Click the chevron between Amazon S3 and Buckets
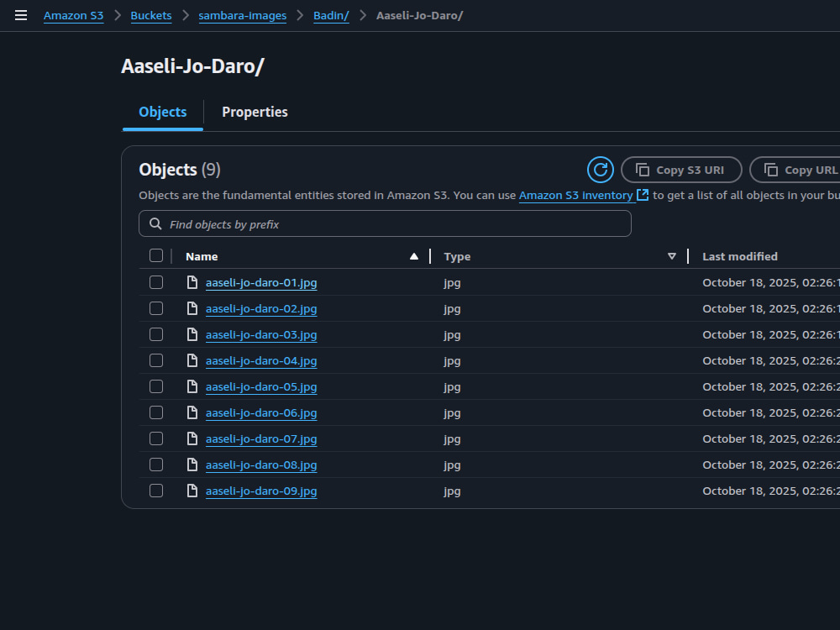The height and width of the screenshot is (630, 840). pyautogui.click(x=118, y=15)
